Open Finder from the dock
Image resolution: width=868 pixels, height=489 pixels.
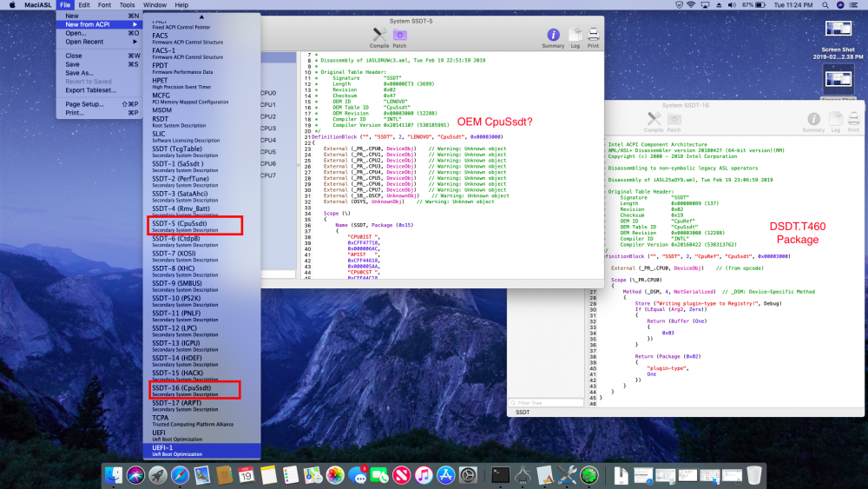[114, 475]
